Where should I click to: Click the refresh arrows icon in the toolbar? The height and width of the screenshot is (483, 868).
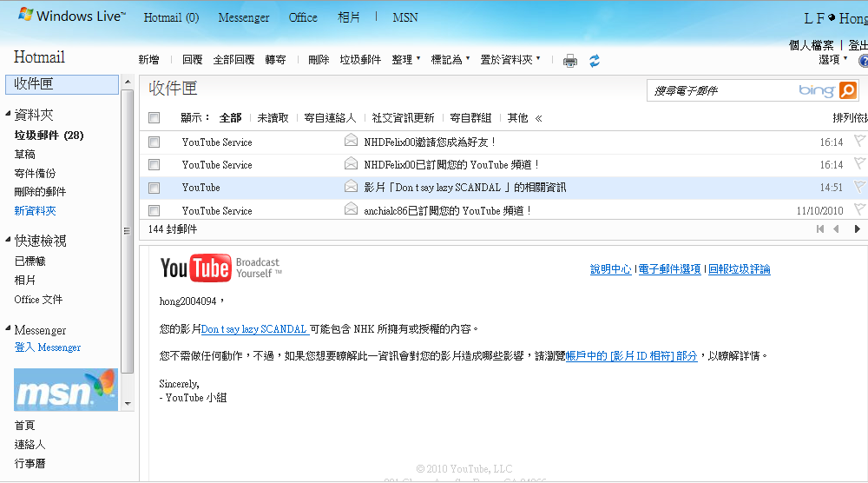coord(595,61)
